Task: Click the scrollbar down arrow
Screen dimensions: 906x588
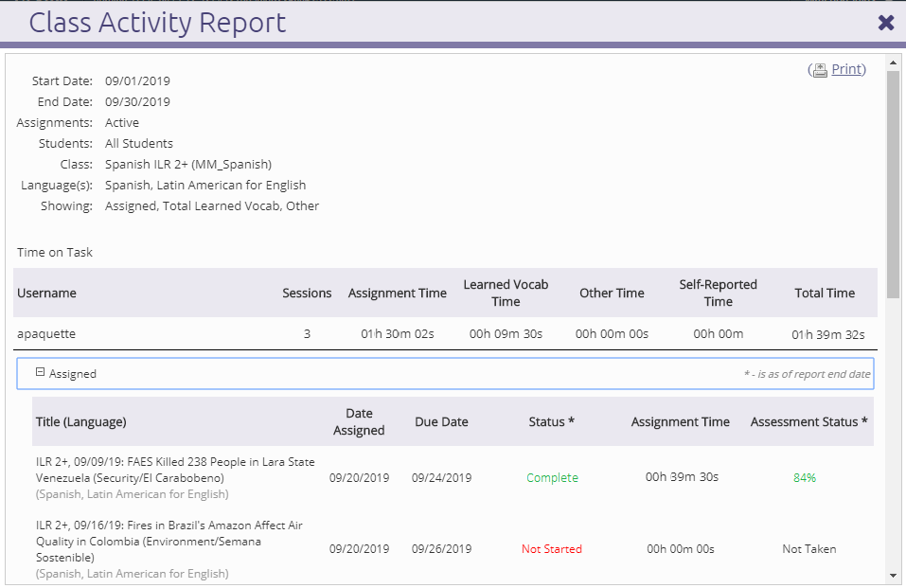Action: coord(893,575)
